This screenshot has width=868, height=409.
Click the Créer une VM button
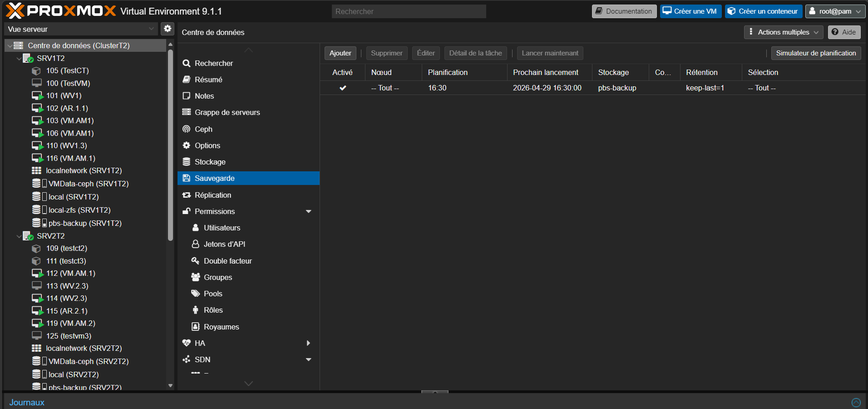(x=690, y=11)
